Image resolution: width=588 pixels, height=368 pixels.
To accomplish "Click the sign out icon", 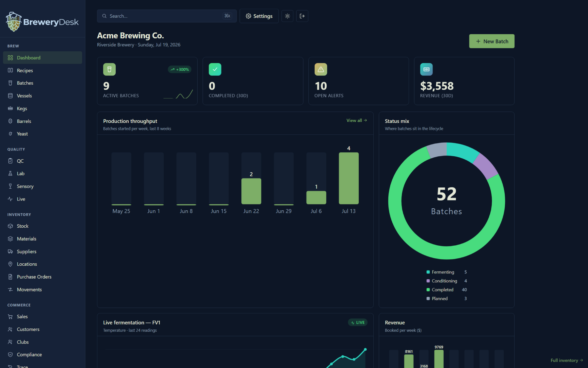I will 302,16.
